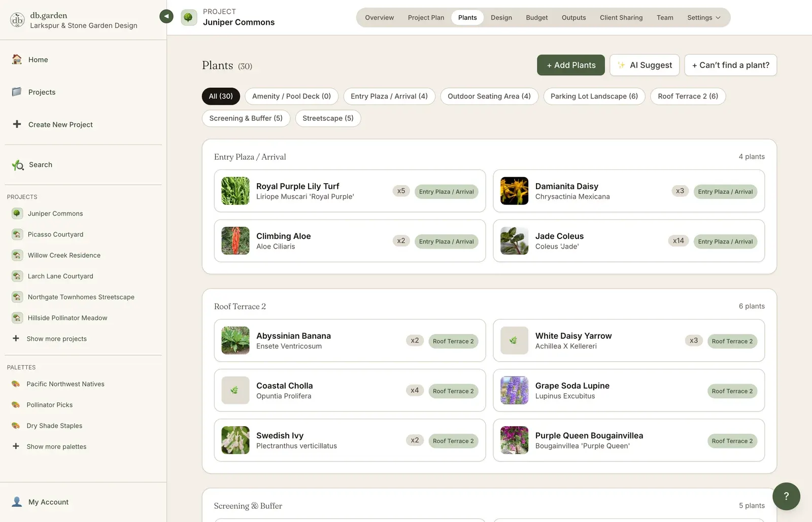Open the Grape Soda Lupine thumbnail
The width and height of the screenshot is (812, 522).
515,390
